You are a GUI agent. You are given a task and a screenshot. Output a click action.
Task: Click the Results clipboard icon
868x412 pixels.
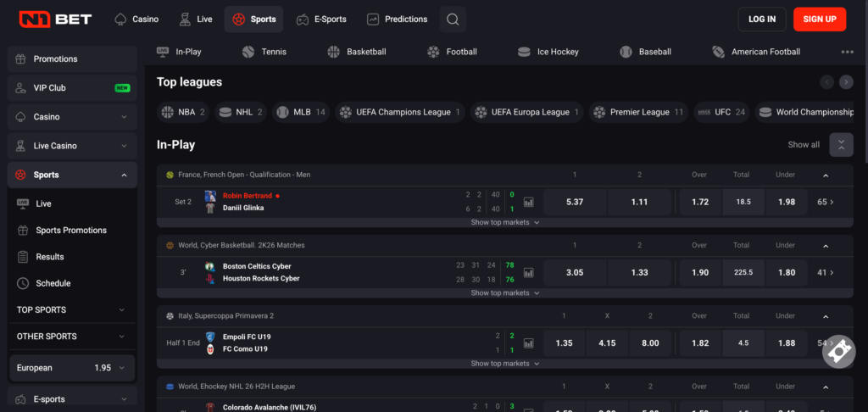(x=23, y=257)
